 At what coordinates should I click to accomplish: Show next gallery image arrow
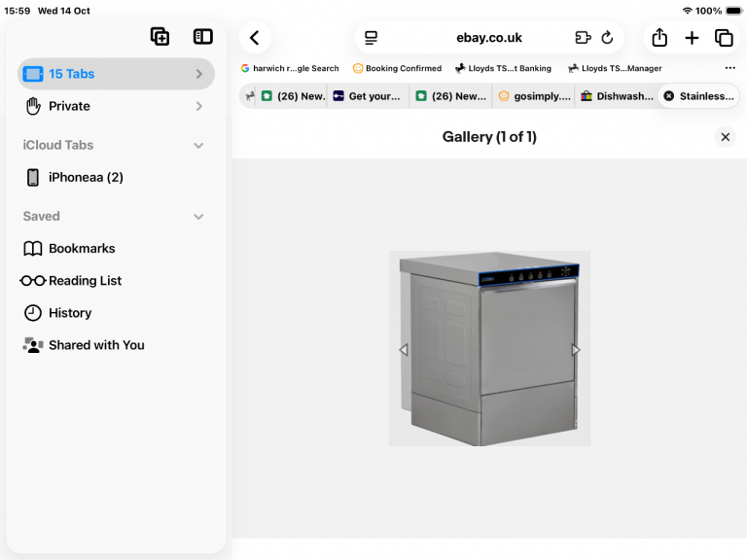click(576, 350)
